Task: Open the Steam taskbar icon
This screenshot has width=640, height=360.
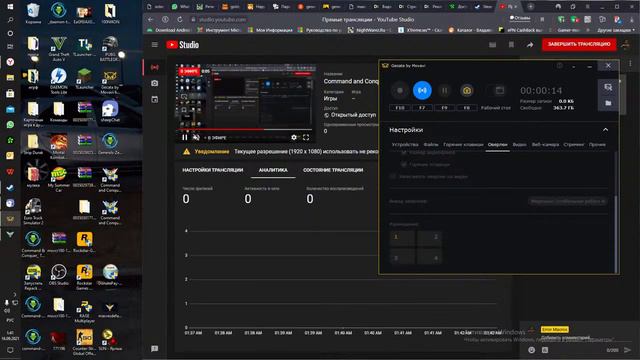Action: (x=10, y=188)
